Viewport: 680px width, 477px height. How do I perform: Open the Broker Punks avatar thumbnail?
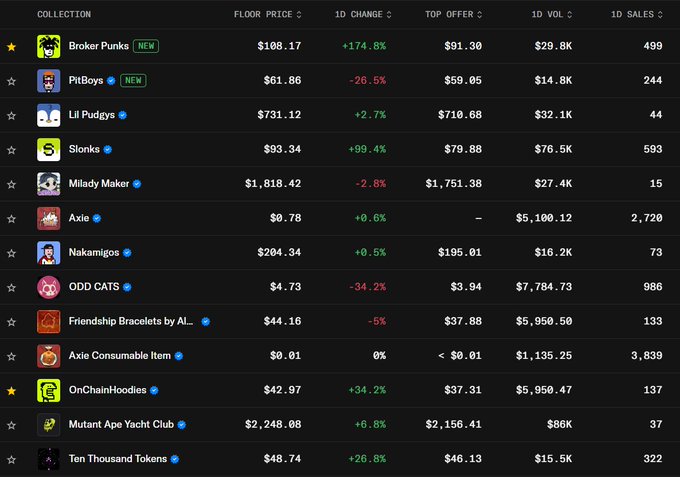49,46
